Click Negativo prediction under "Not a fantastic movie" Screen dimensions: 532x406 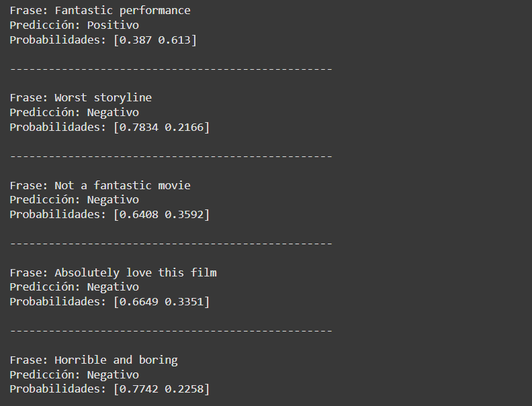113,200
